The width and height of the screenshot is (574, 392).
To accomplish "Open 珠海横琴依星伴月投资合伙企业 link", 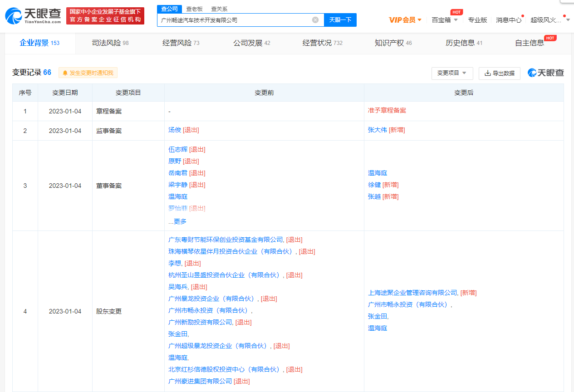I will point(232,251).
